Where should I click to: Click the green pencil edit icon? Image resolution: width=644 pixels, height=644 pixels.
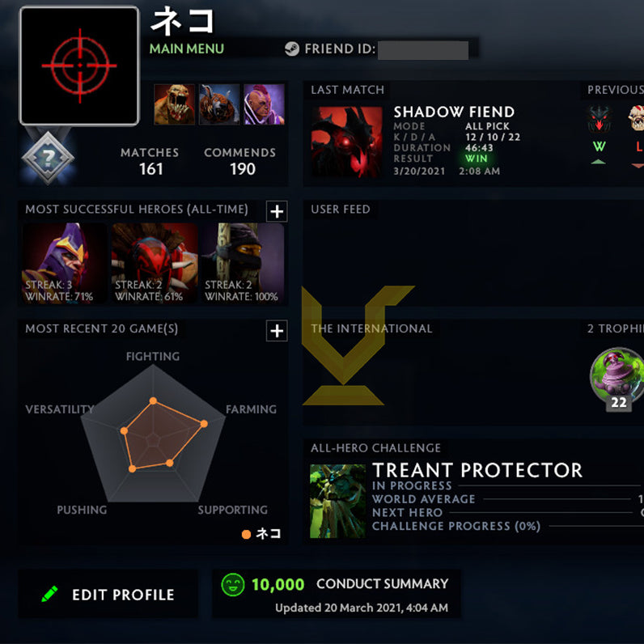point(49,594)
